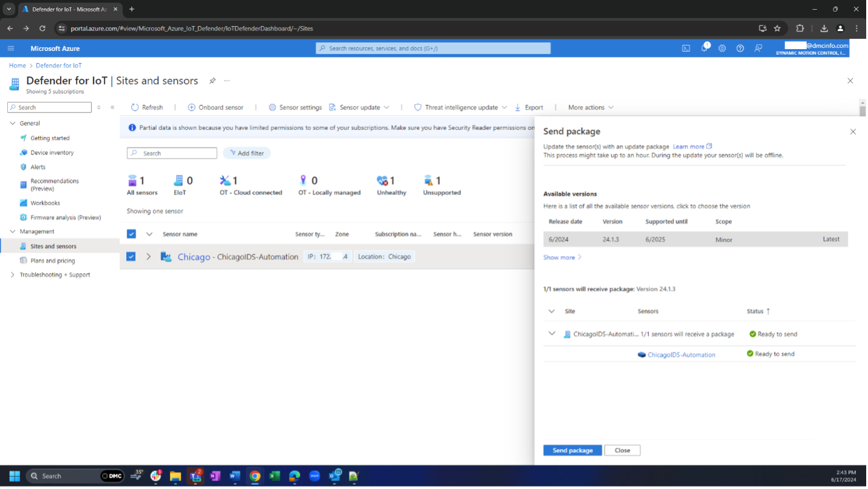Click the Close button in Send package panel
The height and width of the screenshot is (489, 868).
coord(622,450)
